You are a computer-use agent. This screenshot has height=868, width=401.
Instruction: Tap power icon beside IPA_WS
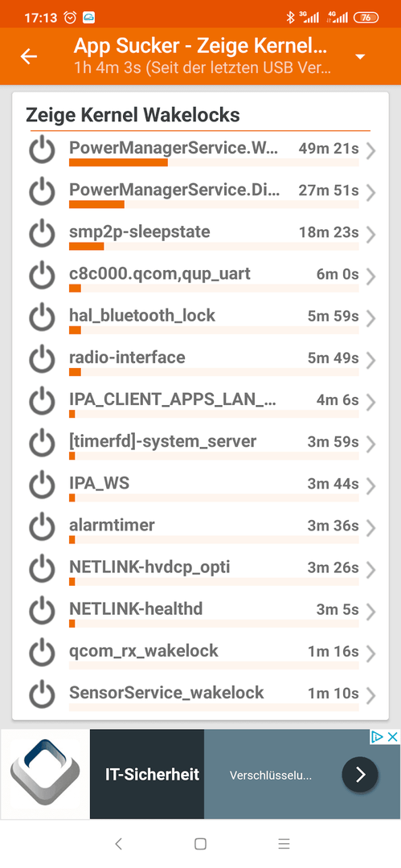[42, 485]
